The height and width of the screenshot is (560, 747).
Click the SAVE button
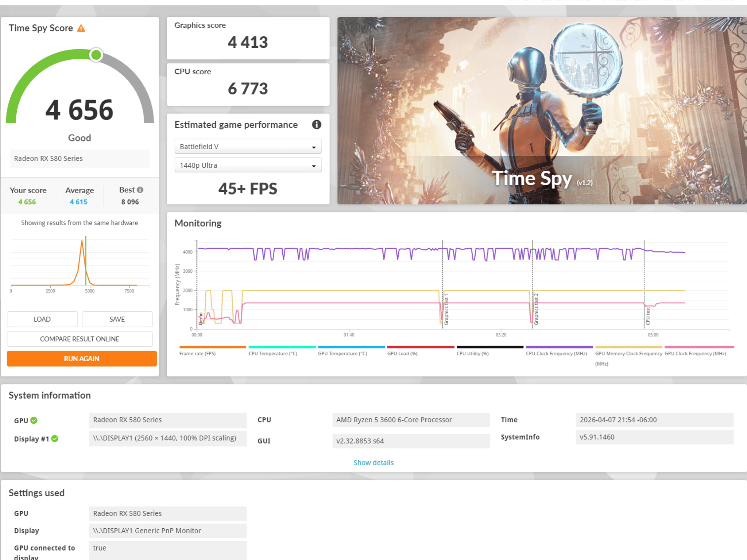click(117, 319)
